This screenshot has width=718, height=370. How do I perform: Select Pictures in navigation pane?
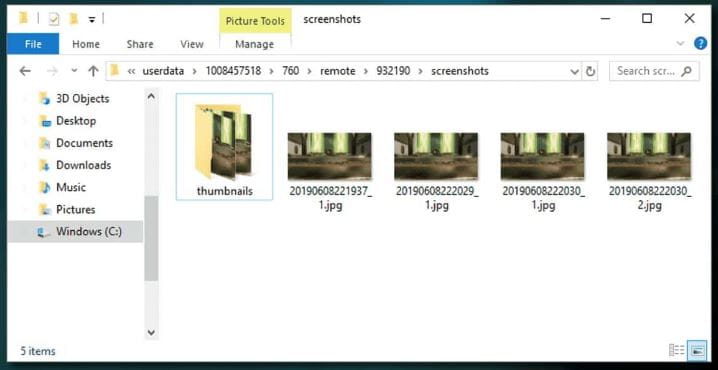76,210
